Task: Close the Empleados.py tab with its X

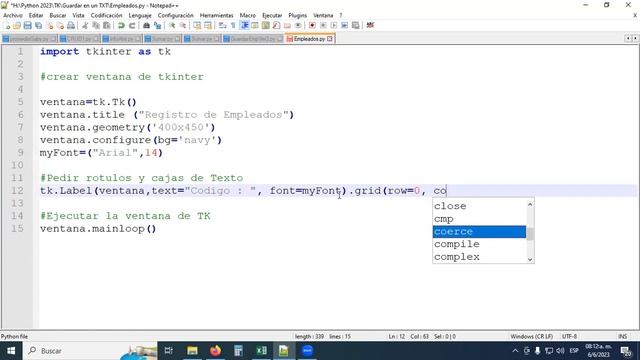Action: (330, 39)
